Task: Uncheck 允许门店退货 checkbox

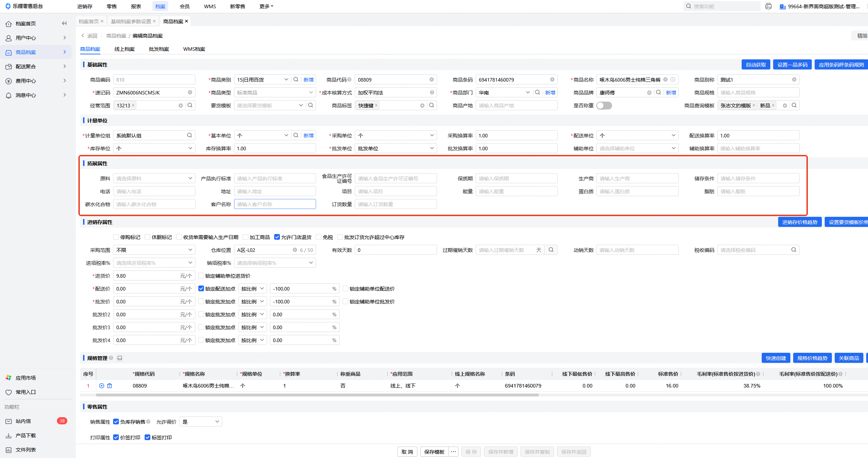Action: coord(277,237)
